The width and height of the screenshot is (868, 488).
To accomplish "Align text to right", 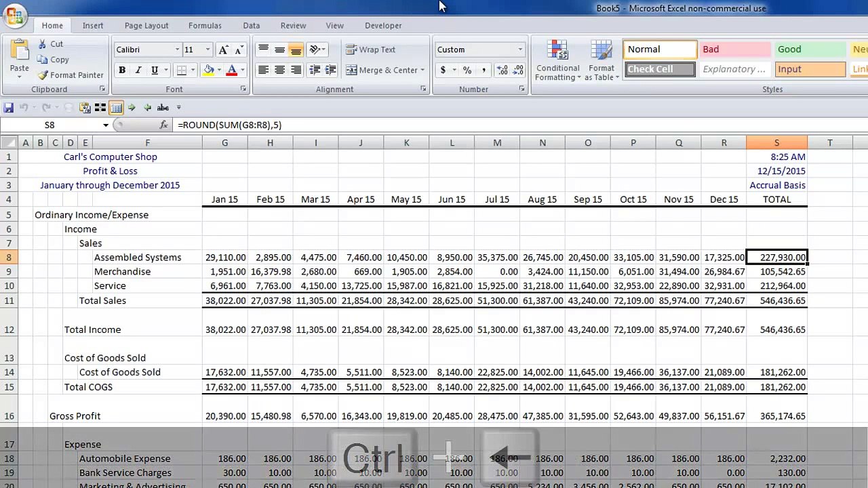I will [x=296, y=70].
